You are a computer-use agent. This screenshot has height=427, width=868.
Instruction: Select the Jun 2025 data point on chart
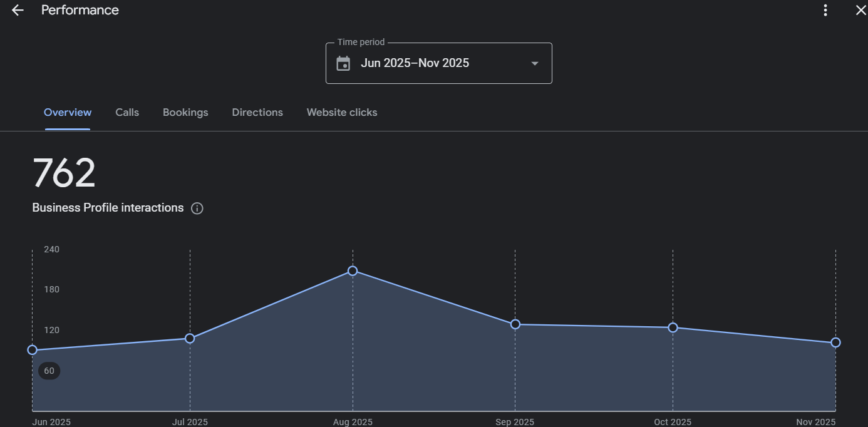pos(33,350)
